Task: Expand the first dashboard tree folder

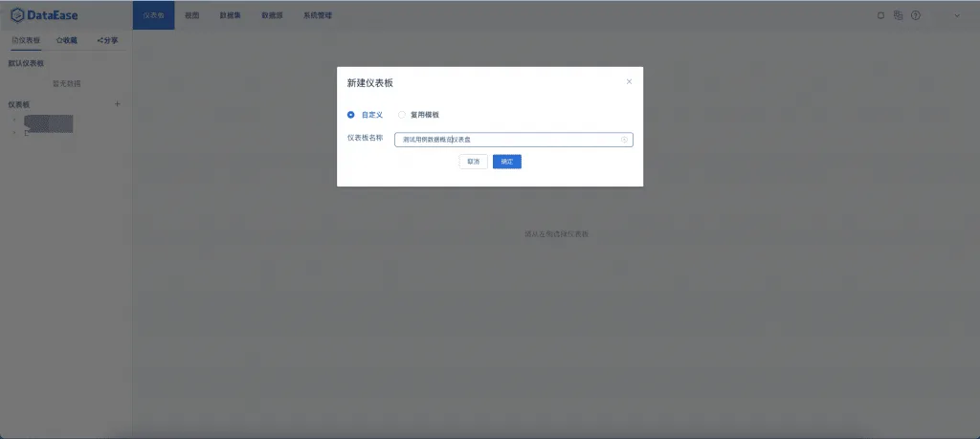Action: 14,121
